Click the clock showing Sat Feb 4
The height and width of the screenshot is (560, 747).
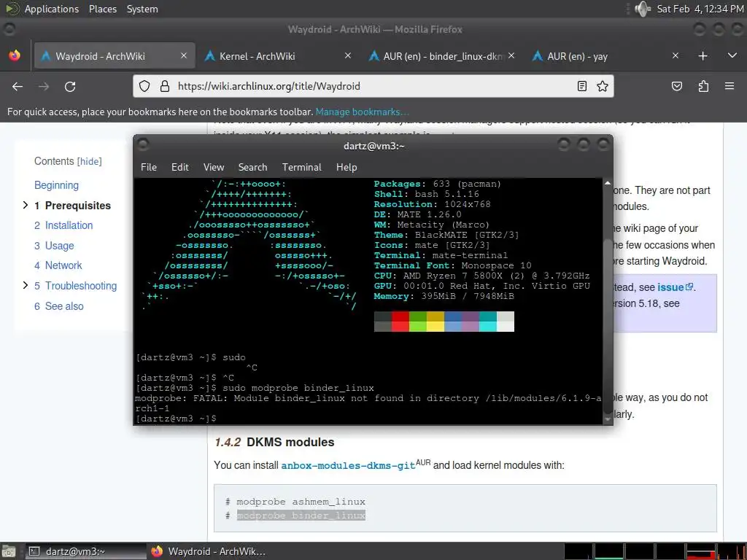(x=700, y=9)
